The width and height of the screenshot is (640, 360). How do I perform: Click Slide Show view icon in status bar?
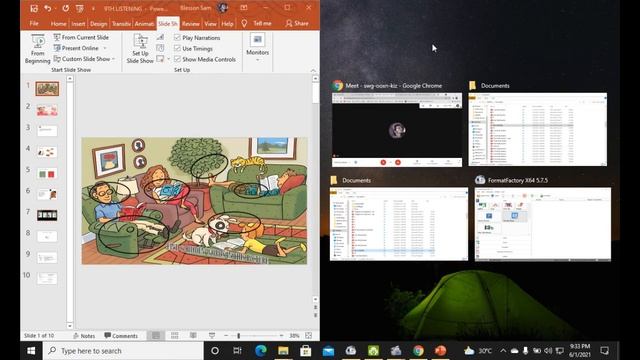(x=212, y=336)
